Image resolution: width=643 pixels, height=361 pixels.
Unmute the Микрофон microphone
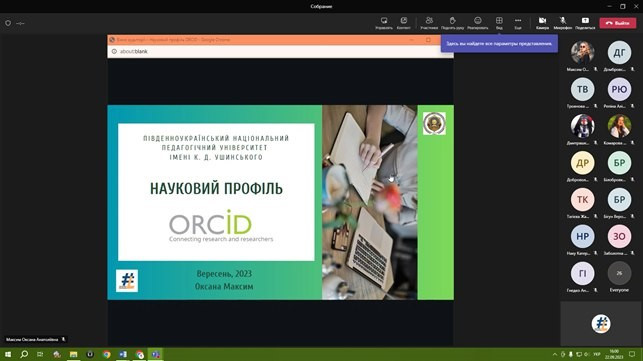pyautogui.click(x=563, y=23)
